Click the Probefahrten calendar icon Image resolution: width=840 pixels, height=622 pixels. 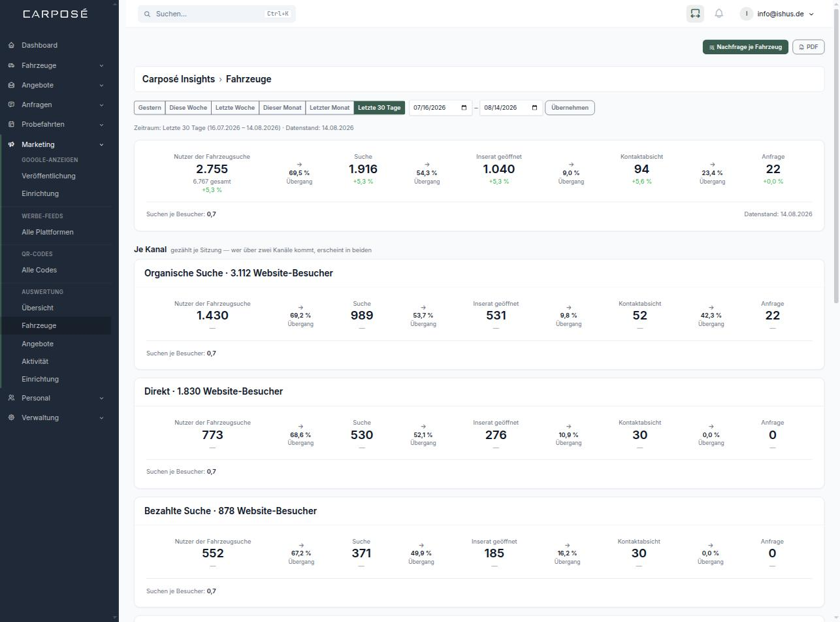click(11, 124)
